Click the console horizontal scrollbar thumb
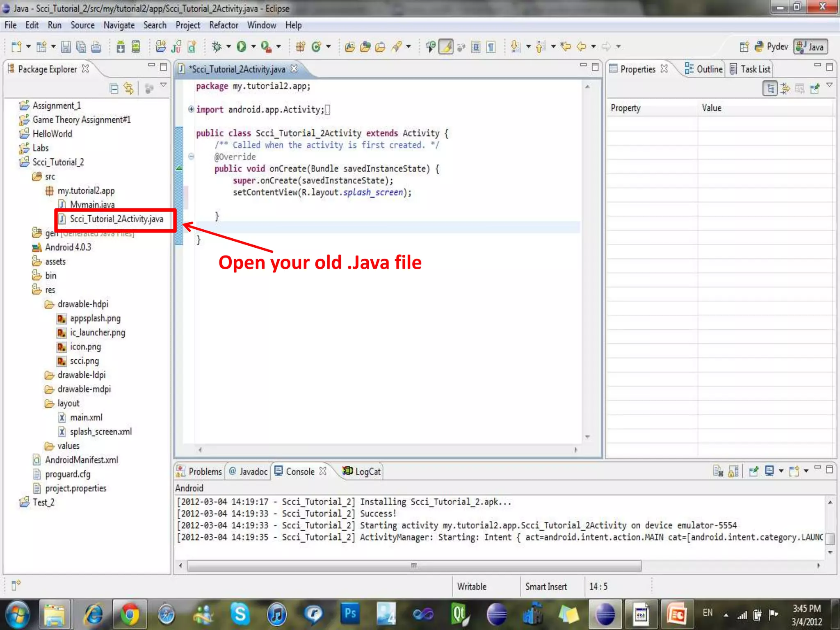This screenshot has width=840, height=630. (414, 566)
